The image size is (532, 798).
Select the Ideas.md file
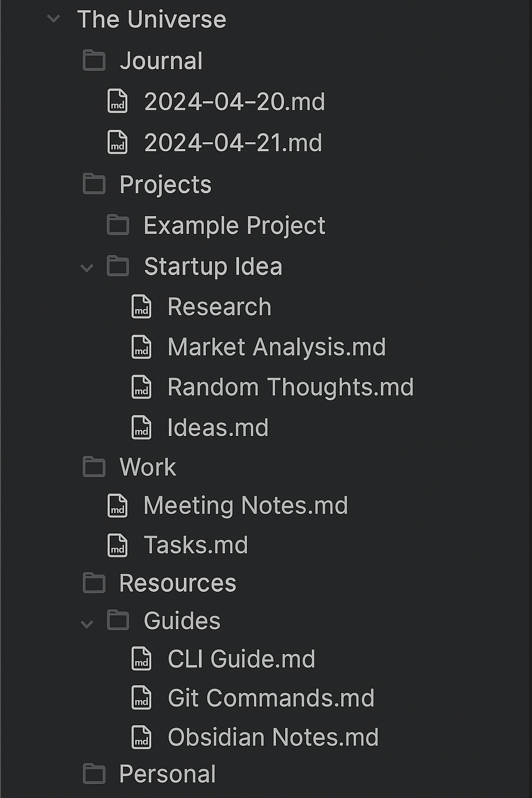(218, 428)
